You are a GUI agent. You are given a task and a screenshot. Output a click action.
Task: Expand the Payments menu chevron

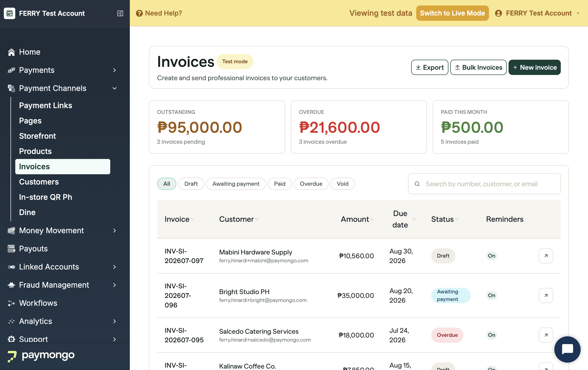point(115,70)
